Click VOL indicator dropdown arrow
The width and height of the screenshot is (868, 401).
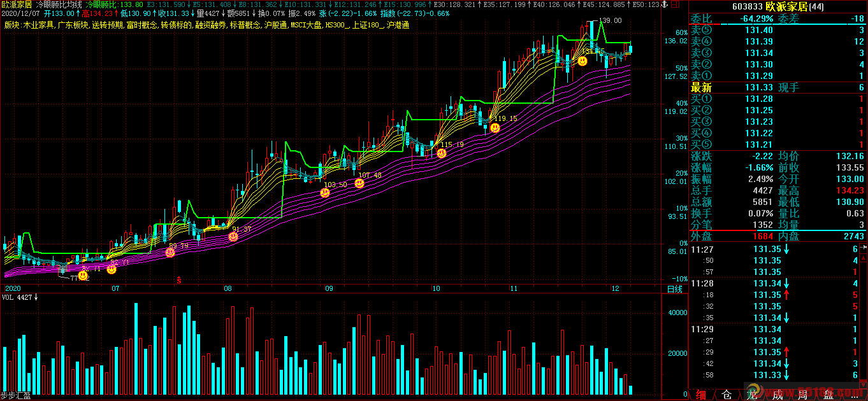(36, 297)
